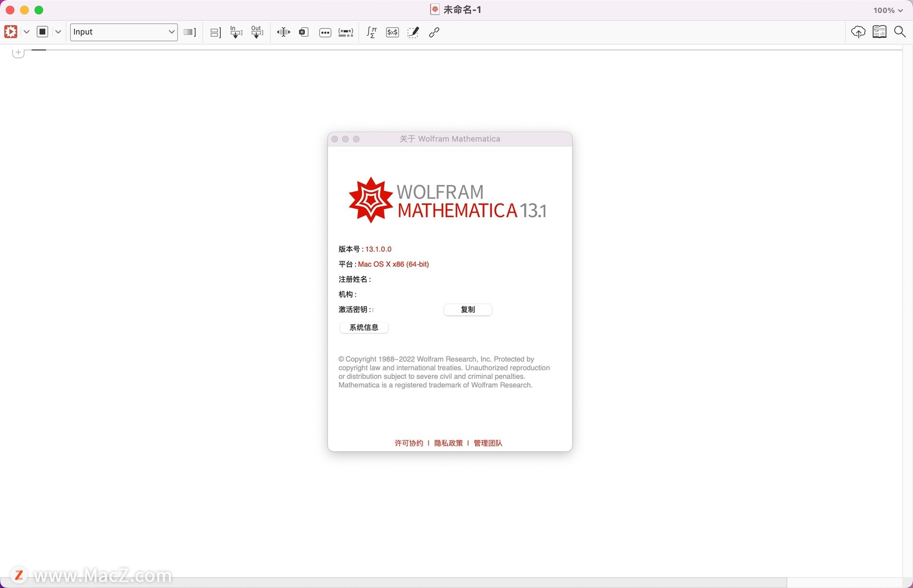Click the divide cell group icon
The width and height of the screenshot is (913, 588).
(215, 32)
